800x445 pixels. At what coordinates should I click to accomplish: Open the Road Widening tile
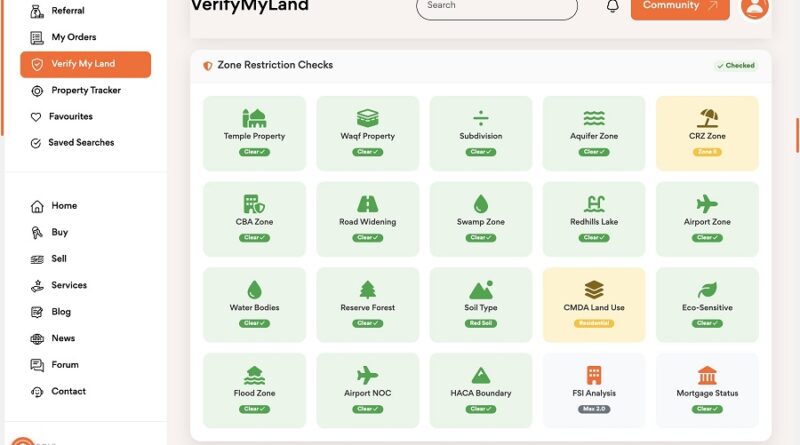(x=367, y=219)
